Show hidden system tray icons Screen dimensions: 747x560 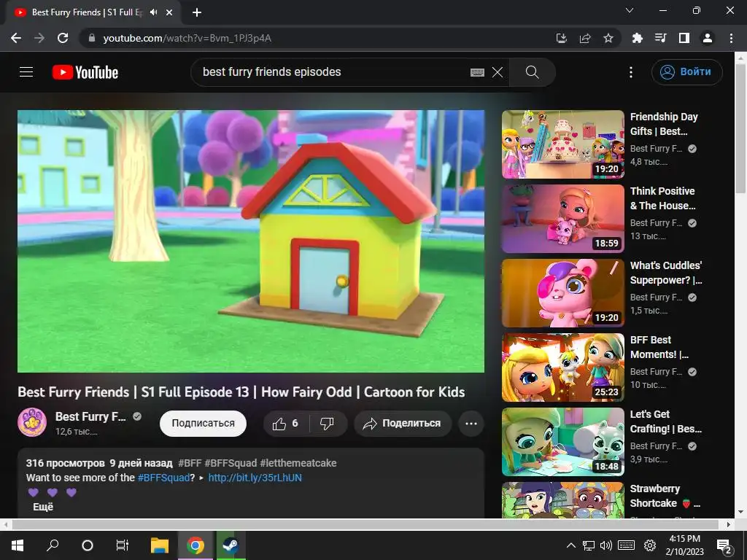[570, 545]
